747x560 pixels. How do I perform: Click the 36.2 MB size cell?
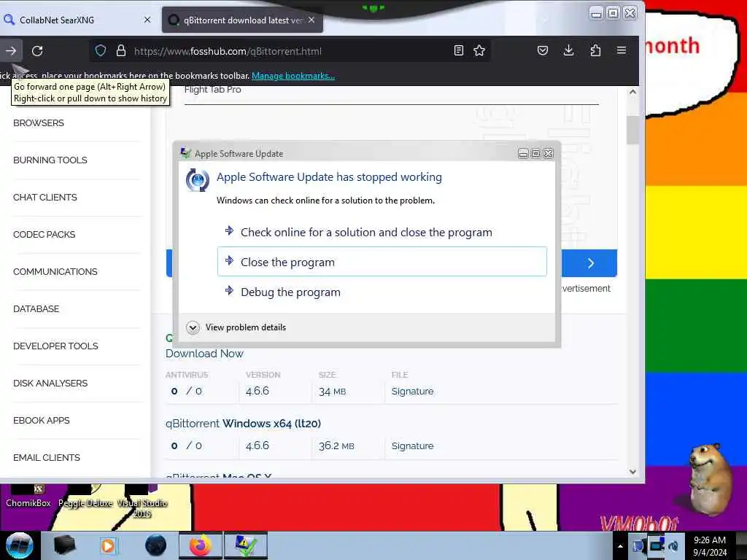336,446
